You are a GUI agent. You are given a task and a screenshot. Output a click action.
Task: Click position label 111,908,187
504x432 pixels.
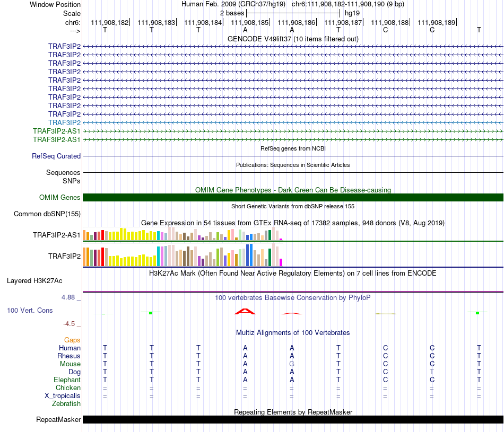pos(343,22)
